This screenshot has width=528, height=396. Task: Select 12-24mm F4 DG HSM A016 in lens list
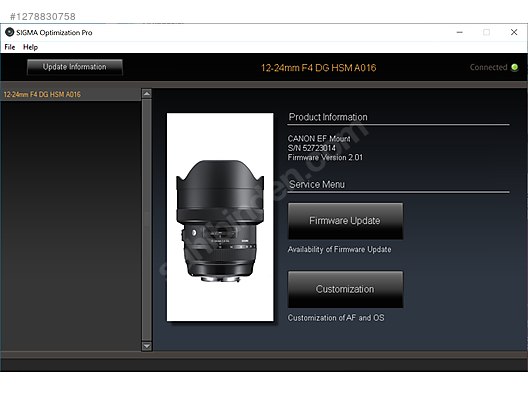[x=71, y=95]
